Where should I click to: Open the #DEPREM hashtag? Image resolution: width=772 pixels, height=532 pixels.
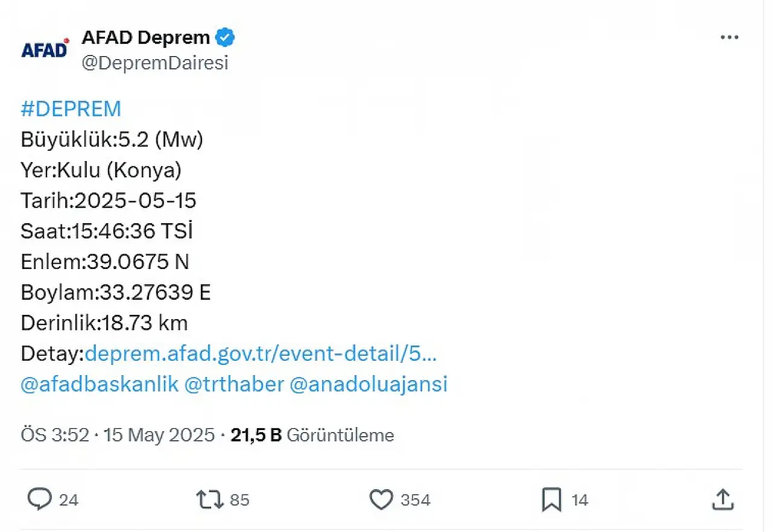tap(71, 109)
